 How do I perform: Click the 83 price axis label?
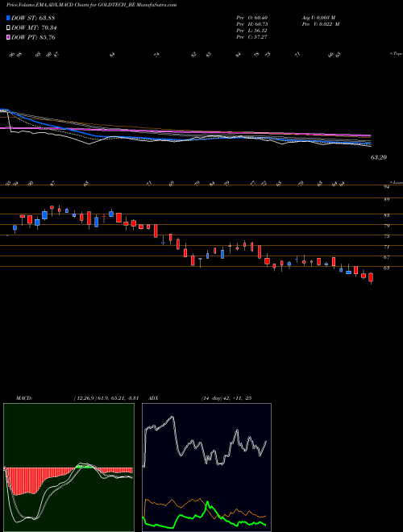386,215
